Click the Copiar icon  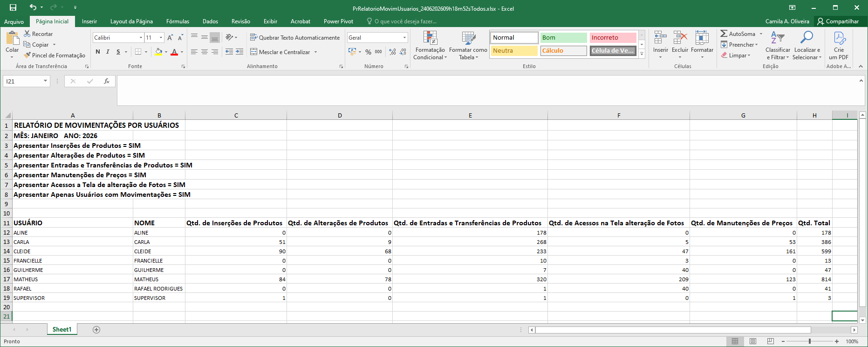pyautogui.click(x=27, y=44)
